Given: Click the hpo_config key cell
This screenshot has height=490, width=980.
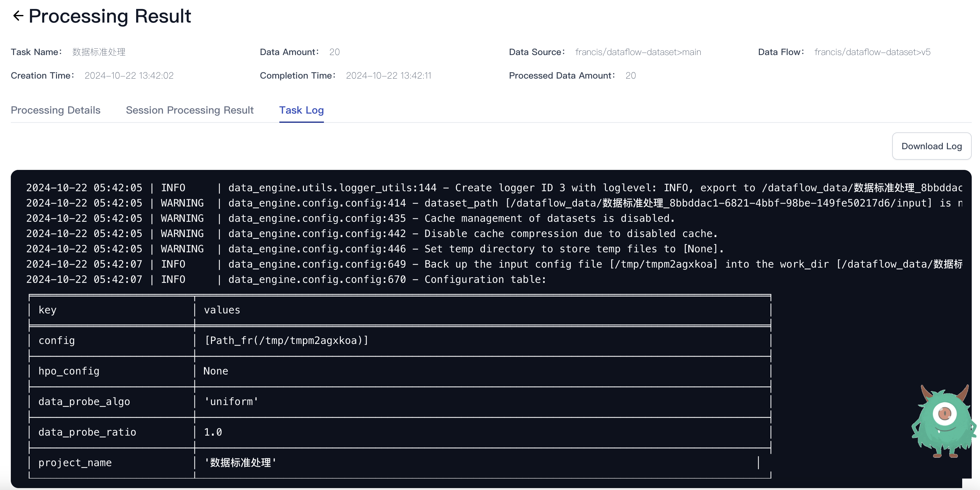Looking at the screenshot, I should [x=69, y=371].
